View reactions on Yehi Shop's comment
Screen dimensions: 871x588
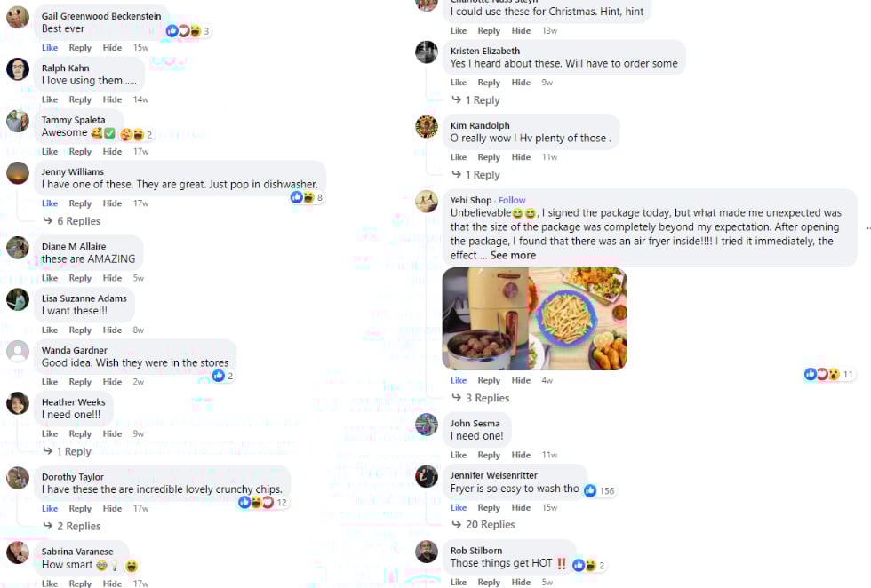click(x=828, y=374)
